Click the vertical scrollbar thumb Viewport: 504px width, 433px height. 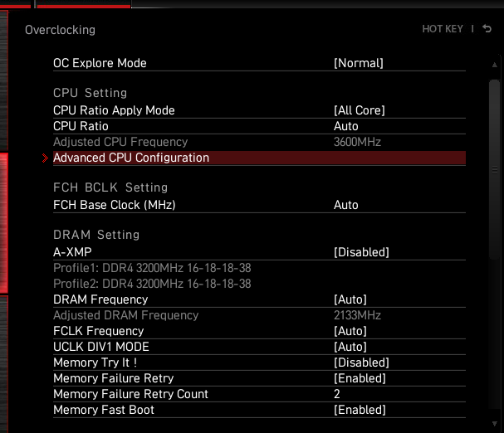pos(495,169)
